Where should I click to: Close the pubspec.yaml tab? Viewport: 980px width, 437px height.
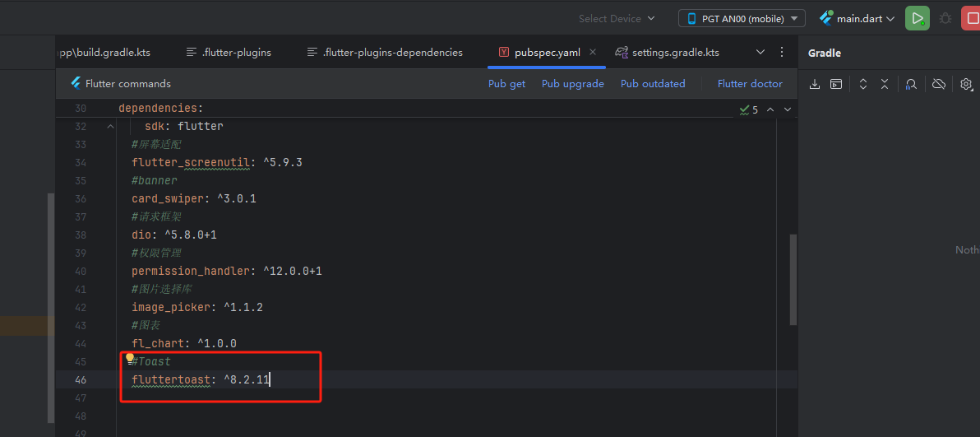pyautogui.click(x=593, y=52)
